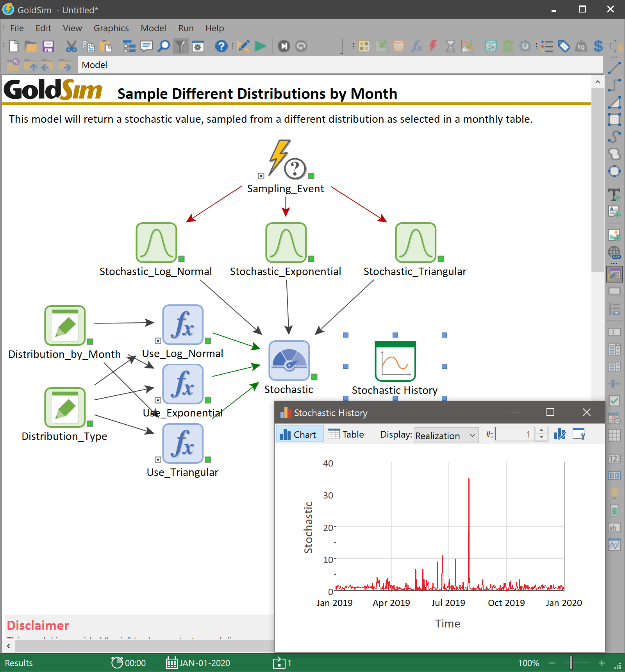Click the zoom plus button
The image size is (625, 672).
pyautogui.click(x=602, y=663)
